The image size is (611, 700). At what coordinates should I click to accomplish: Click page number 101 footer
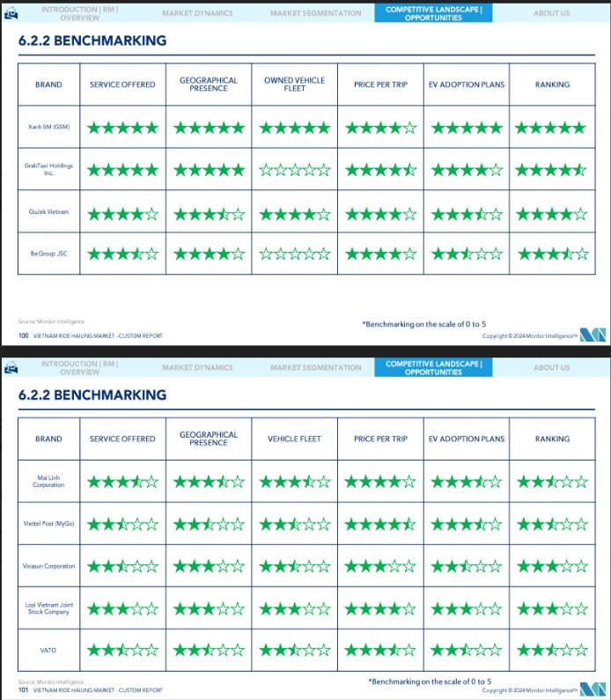[24, 689]
